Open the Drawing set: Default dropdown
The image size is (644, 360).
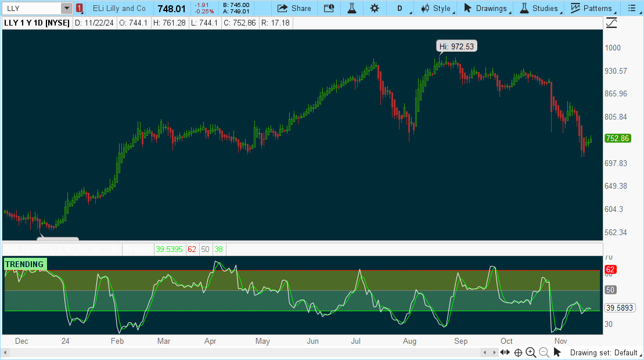pos(606,352)
